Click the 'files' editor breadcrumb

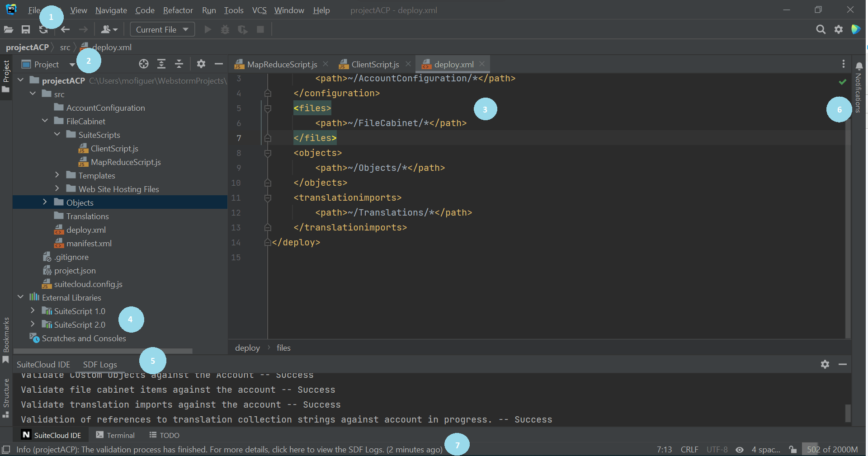283,348
